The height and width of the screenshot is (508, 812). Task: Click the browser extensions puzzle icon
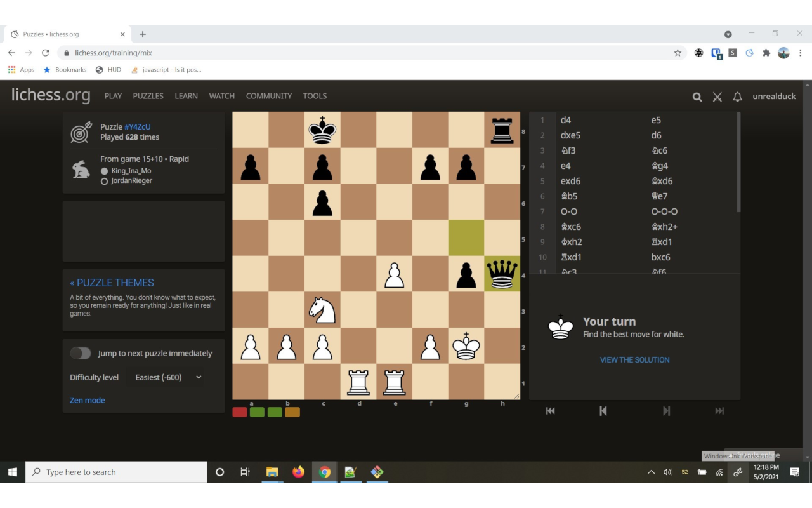[766, 53]
